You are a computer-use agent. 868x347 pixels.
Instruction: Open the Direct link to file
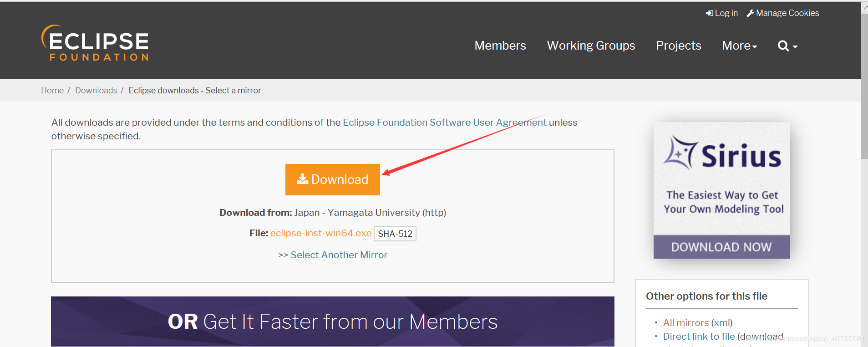point(699,337)
